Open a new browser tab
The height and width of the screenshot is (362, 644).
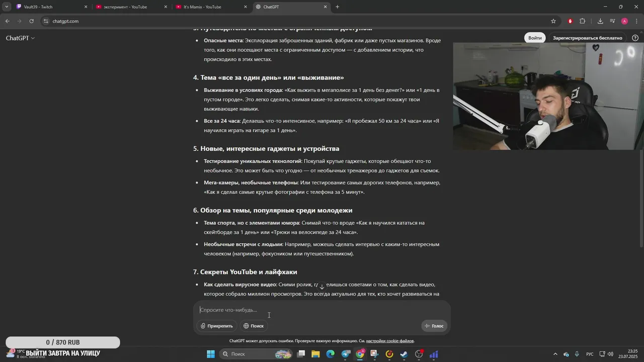337,7
